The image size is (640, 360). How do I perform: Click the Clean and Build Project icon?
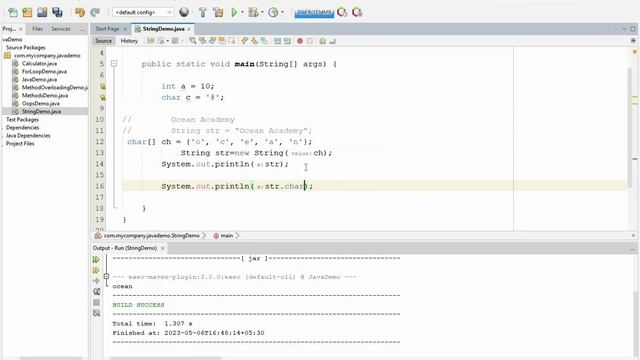click(x=218, y=12)
